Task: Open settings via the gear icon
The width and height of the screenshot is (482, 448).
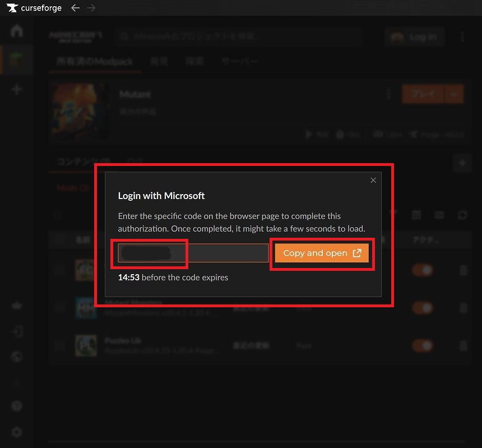Action: tap(17, 432)
